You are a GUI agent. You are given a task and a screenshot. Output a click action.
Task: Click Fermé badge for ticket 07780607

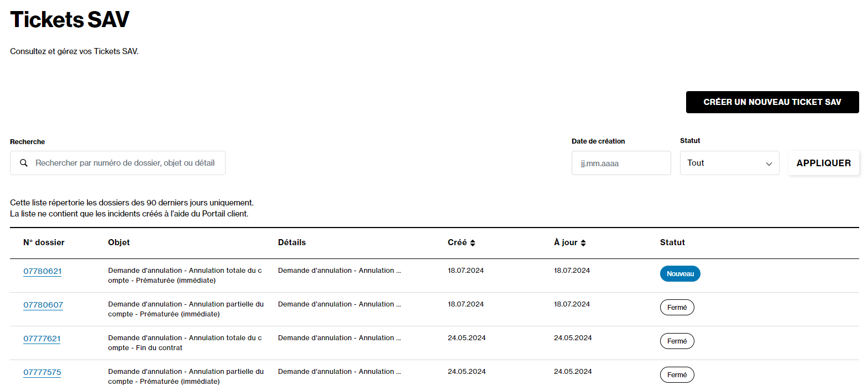click(677, 308)
